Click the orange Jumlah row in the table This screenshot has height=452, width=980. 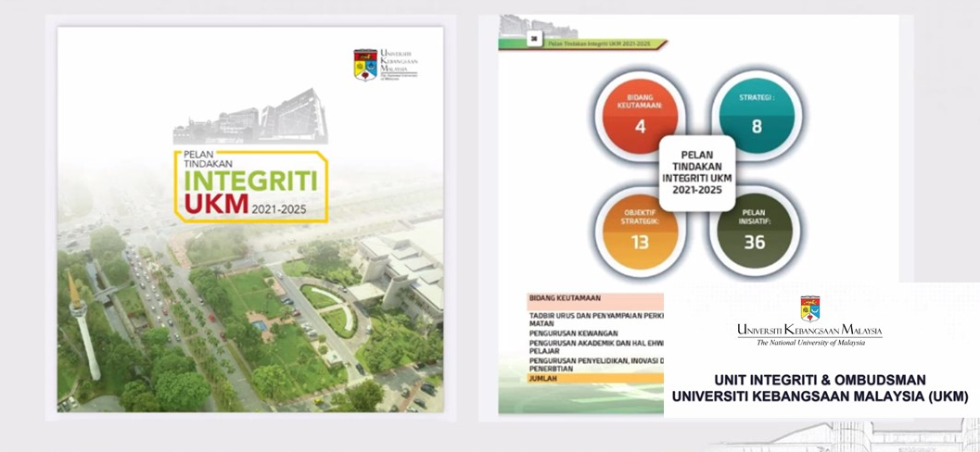pyautogui.click(x=593, y=378)
